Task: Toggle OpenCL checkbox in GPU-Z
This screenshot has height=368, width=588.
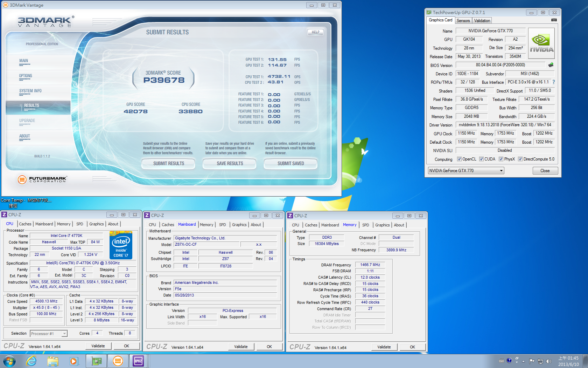Action: point(459,159)
